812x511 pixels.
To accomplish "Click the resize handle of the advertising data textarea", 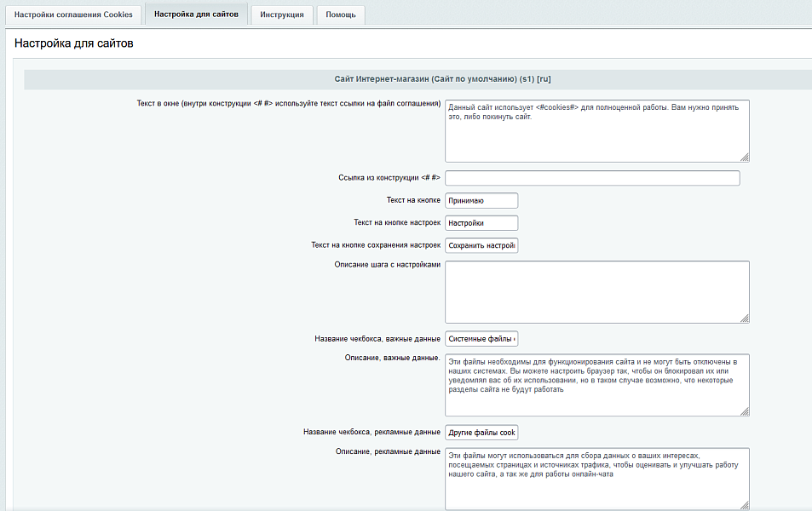I will click(745, 504).
